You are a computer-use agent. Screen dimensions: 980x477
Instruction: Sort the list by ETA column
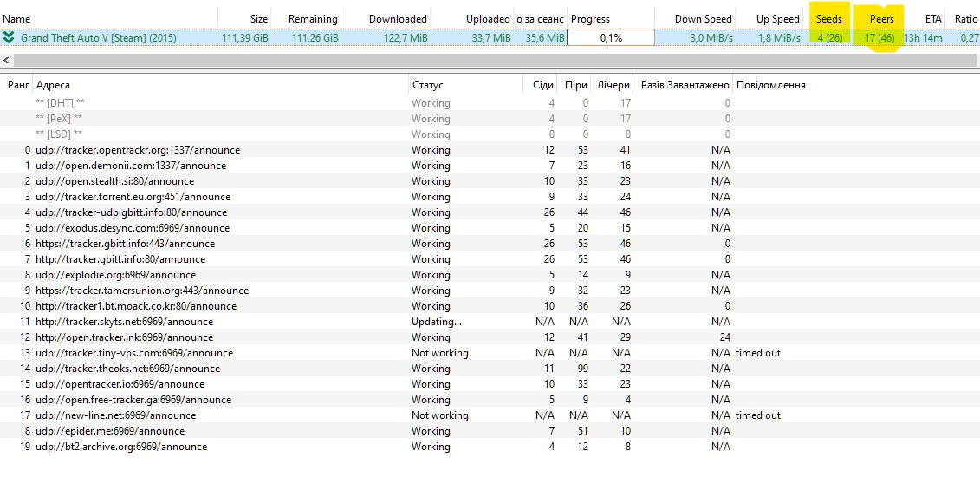(x=932, y=18)
